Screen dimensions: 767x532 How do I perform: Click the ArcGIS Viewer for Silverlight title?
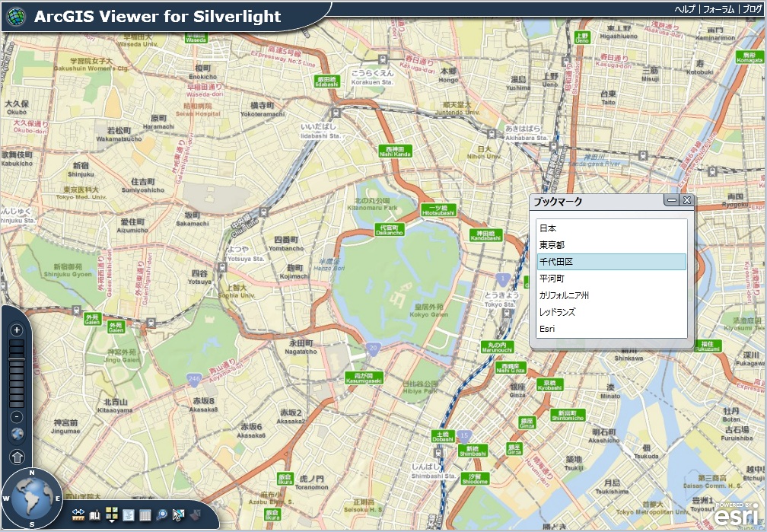click(x=158, y=17)
